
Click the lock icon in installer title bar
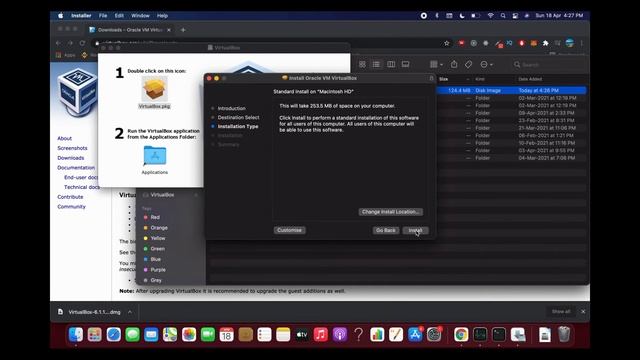pyautogui.click(x=431, y=78)
